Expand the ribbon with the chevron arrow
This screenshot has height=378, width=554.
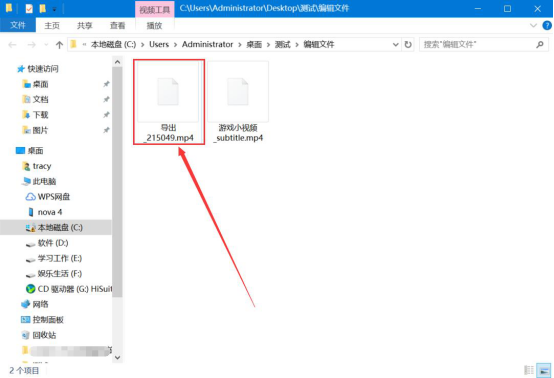pyautogui.click(x=534, y=25)
